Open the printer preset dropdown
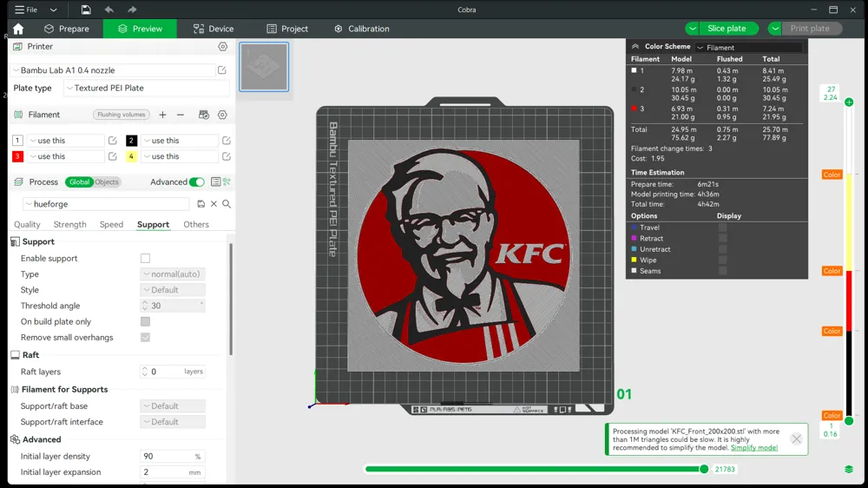 click(113, 70)
